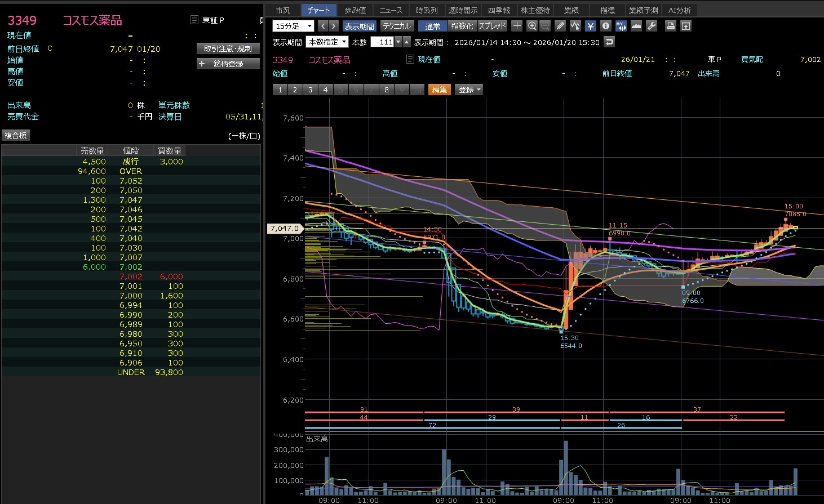Open the 本数指定 display period dropdown
The width and height of the screenshot is (824, 504).
(x=327, y=42)
